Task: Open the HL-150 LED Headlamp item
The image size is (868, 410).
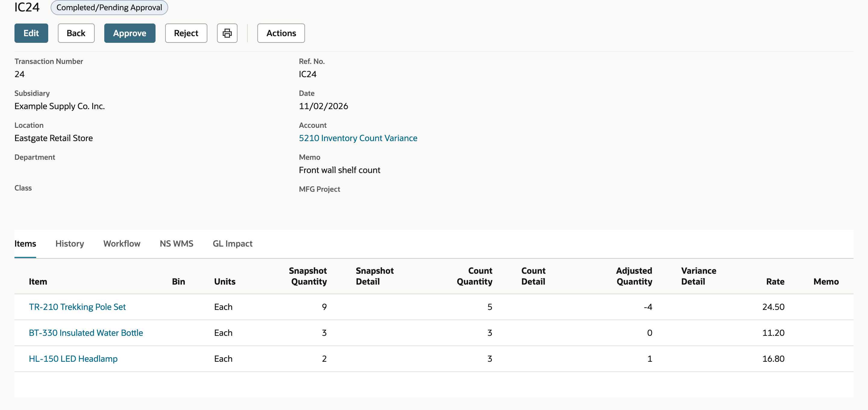Action: (73, 359)
